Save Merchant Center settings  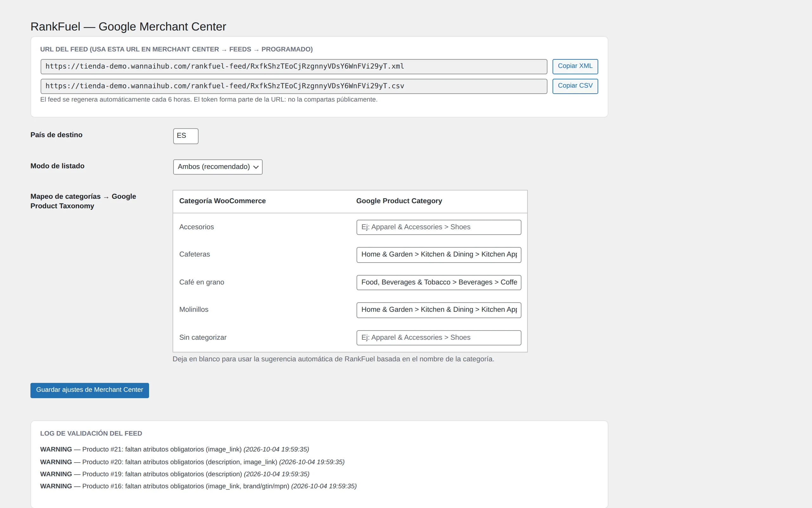(x=89, y=390)
